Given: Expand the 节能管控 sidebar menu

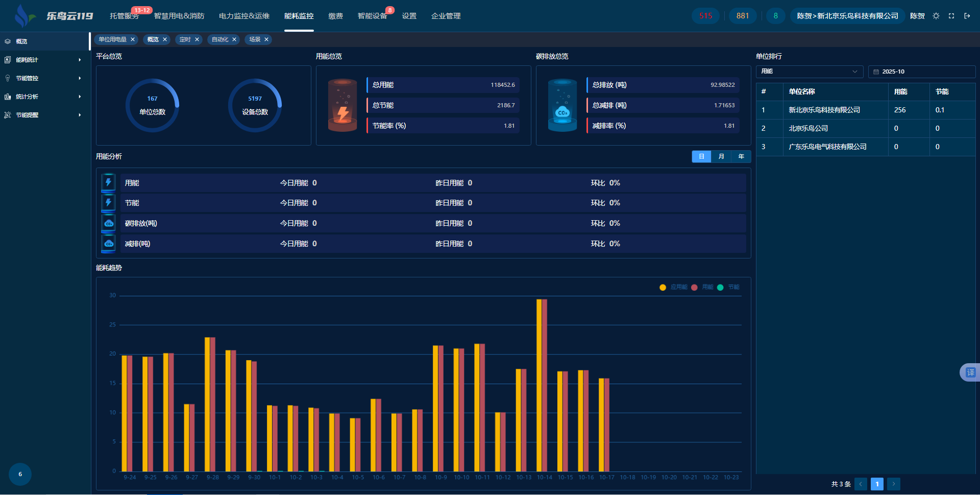Looking at the screenshot, I should tap(43, 78).
